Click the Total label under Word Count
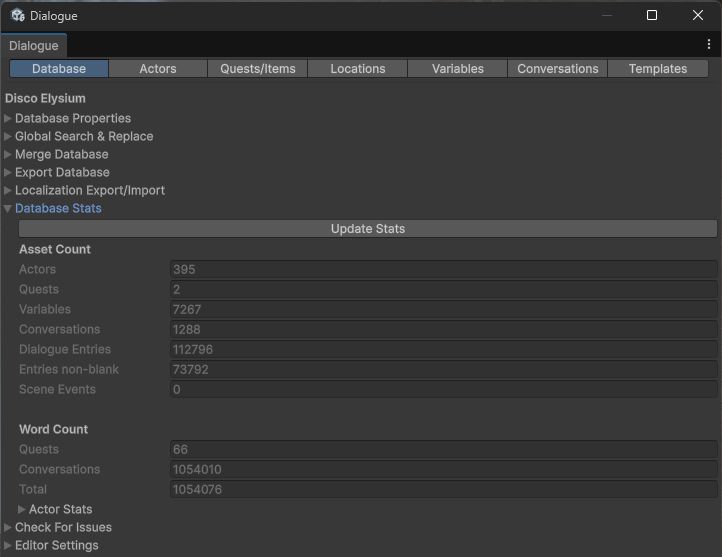Image resolution: width=722 pixels, height=557 pixels. [33, 489]
